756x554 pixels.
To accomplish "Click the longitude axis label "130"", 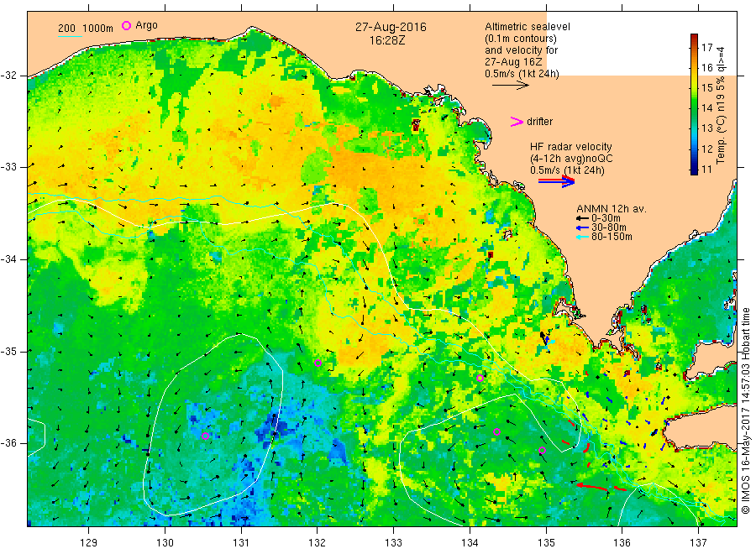I will [165, 543].
